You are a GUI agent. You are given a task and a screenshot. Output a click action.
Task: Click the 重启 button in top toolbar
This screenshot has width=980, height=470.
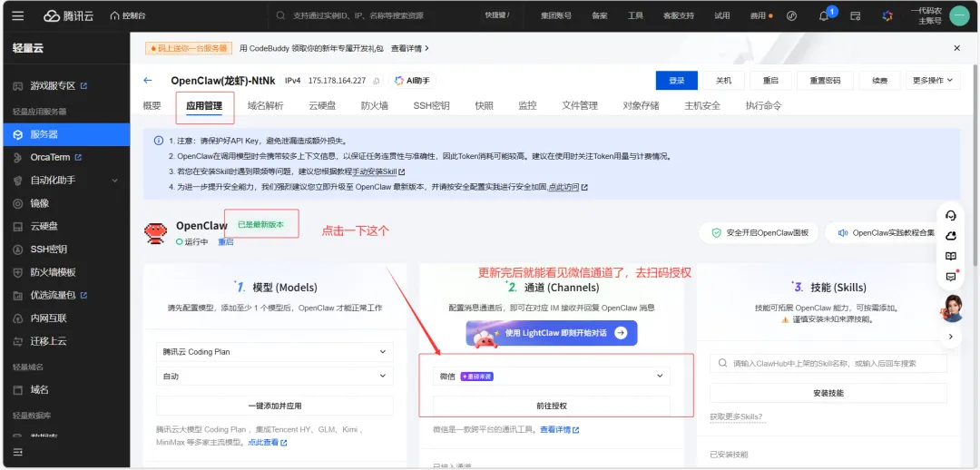coord(770,81)
